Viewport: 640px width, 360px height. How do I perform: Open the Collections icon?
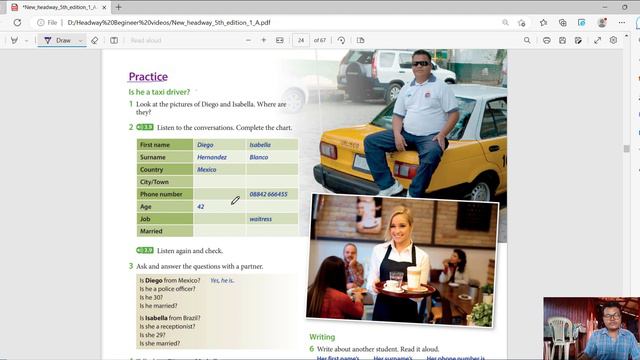coord(562,23)
